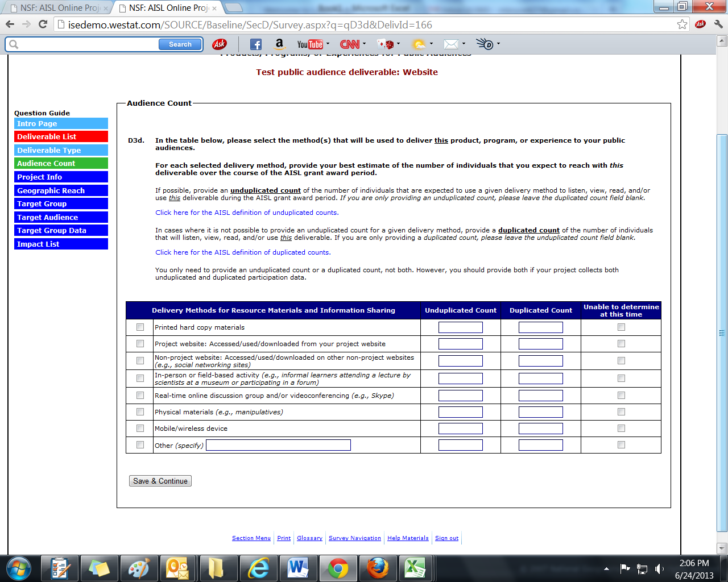
Task: Expand the Dictionary dropdown arrow
Action: (x=498, y=44)
